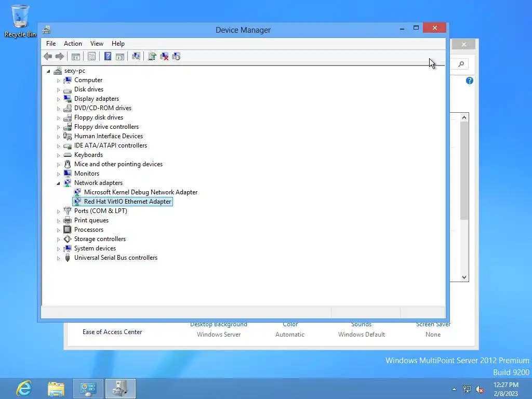
Task: Select the Mice and other pointing devices icon
Action: click(68, 164)
